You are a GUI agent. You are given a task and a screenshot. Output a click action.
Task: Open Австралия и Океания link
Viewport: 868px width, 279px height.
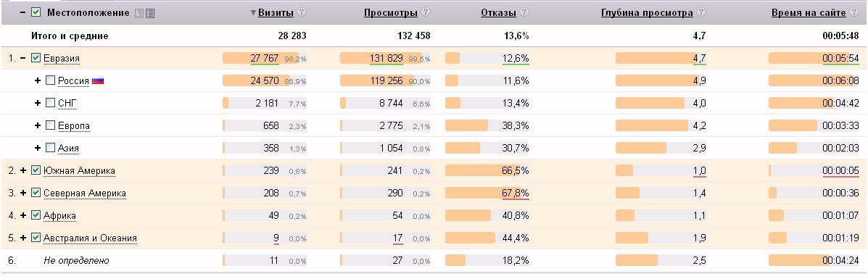click(x=90, y=238)
